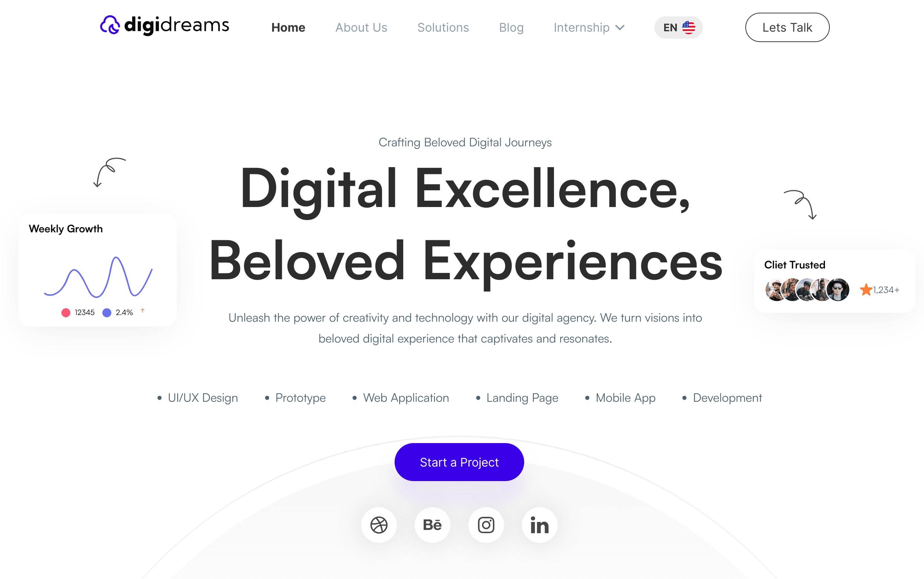Viewport: 924px width, 579px height.
Task: Toggle the EN language selector
Action: point(678,27)
